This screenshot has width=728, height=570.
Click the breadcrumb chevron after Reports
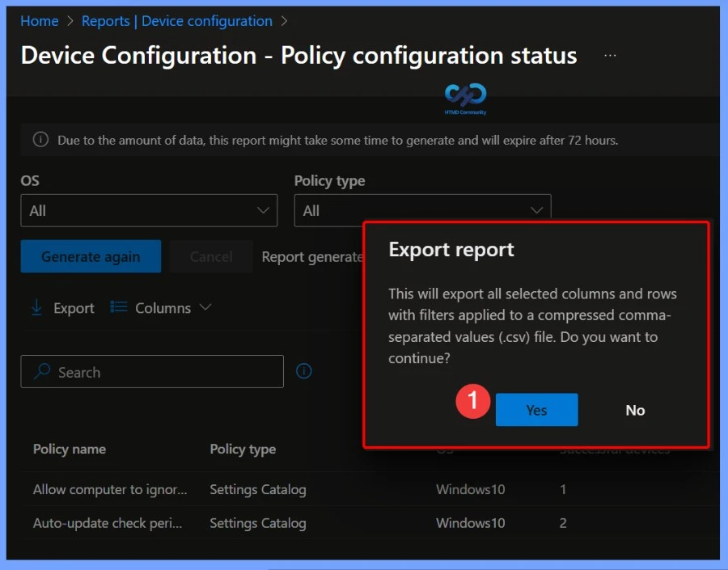284,21
